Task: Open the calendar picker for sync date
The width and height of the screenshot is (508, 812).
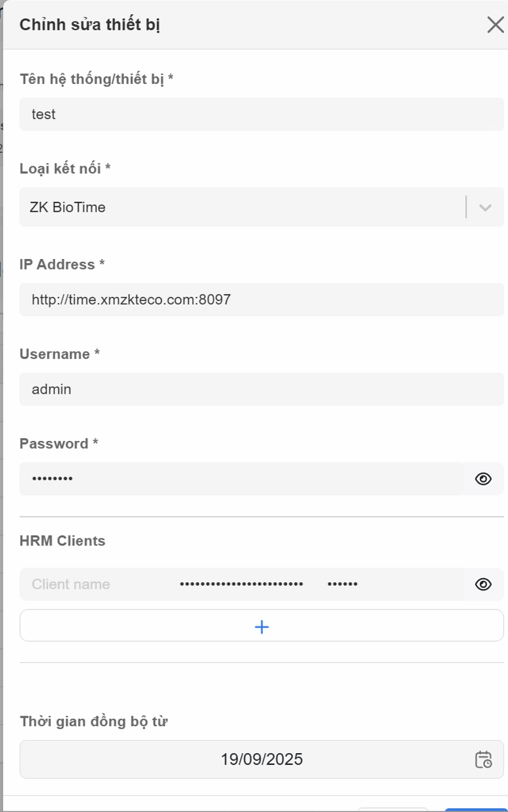Action: [483, 759]
